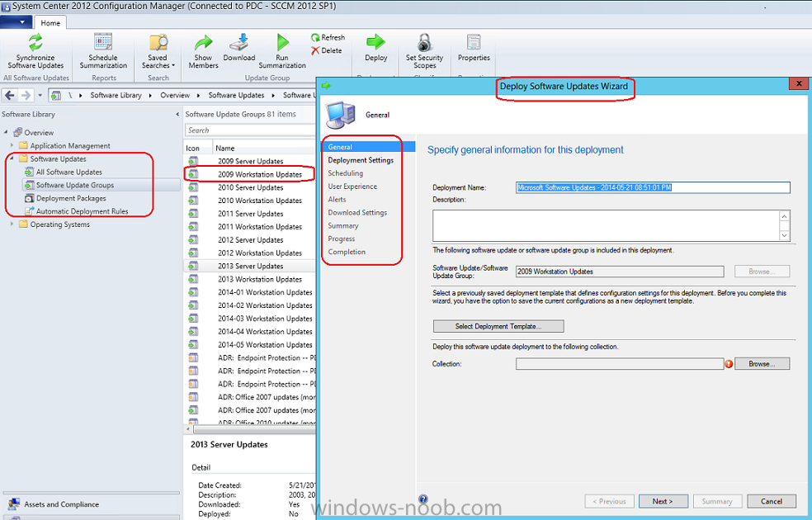Select 2011 Workstation Updates row

coord(250,227)
